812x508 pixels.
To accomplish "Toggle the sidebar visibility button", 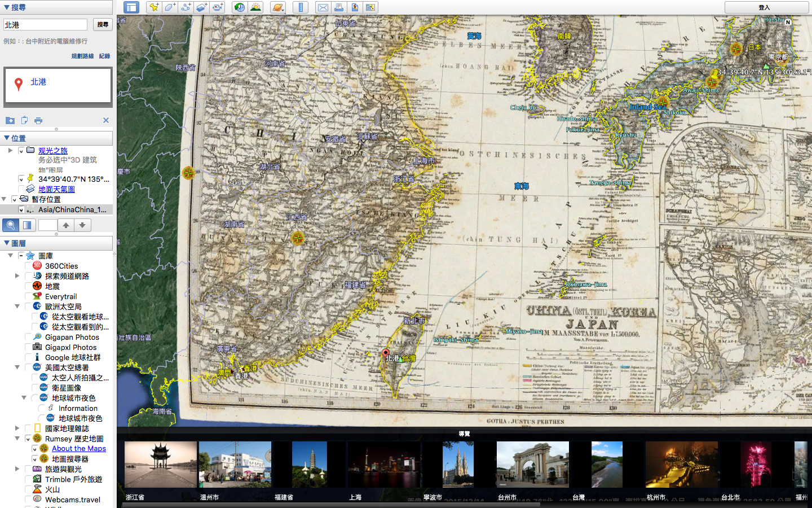I will point(131,7).
